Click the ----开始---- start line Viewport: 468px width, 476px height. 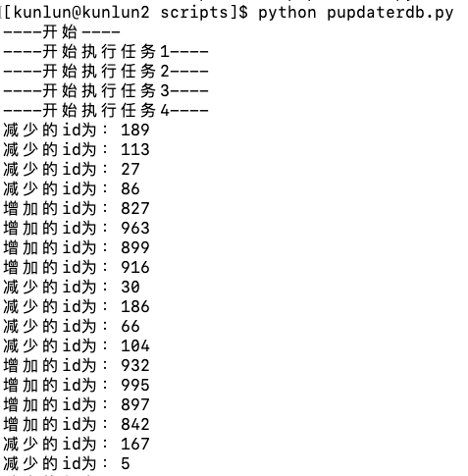point(62,32)
